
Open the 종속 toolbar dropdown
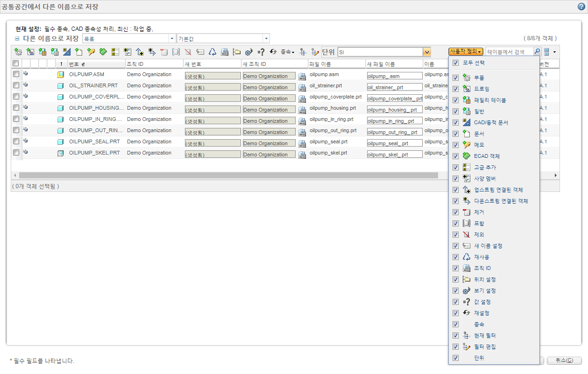287,52
